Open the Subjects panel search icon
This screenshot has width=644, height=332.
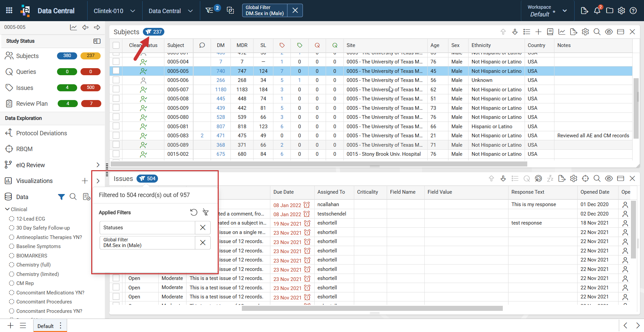click(x=597, y=32)
